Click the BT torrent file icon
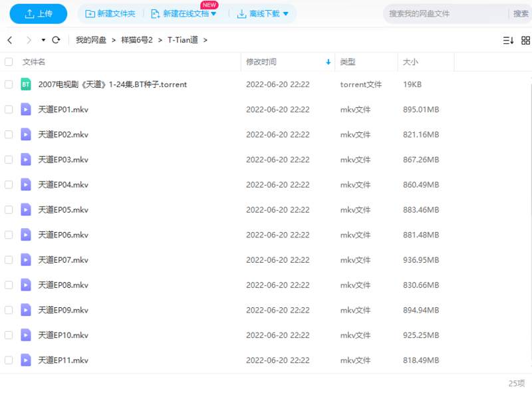 (26, 84)
